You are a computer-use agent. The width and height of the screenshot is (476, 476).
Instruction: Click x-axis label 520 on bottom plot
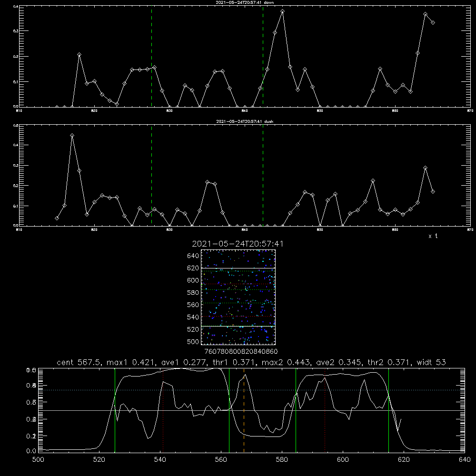point(99,460)
